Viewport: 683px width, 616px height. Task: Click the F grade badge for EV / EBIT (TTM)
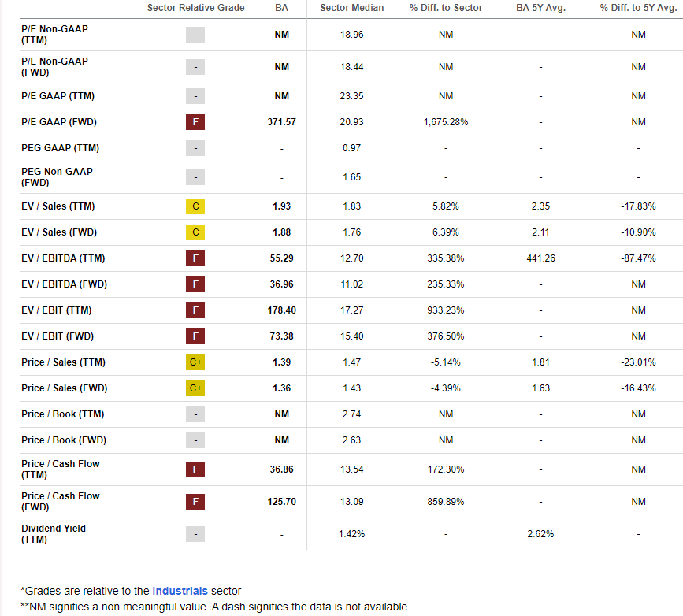[x=195, y=310]
